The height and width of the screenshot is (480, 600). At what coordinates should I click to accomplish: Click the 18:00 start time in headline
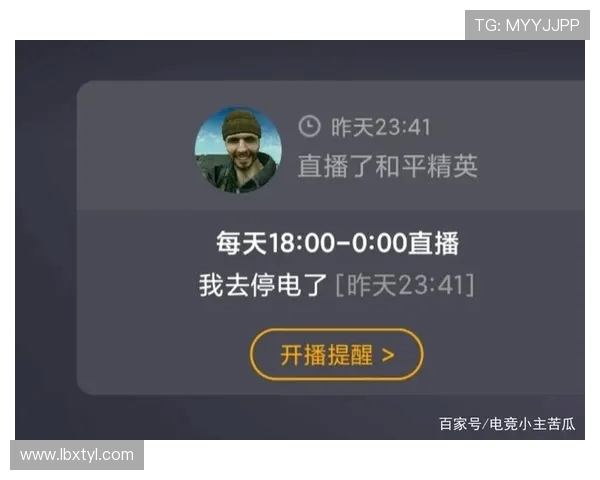click(299, 243)
